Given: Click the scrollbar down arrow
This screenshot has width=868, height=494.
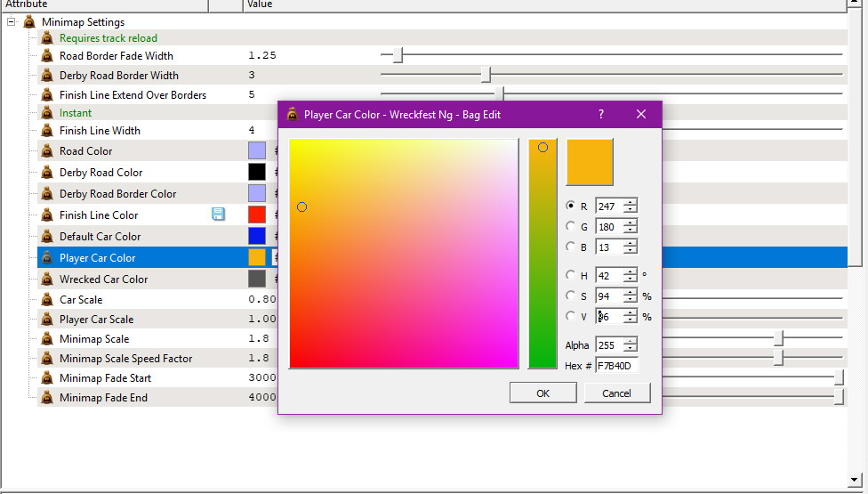Looking at the screenshot, I should pos(856,480).
